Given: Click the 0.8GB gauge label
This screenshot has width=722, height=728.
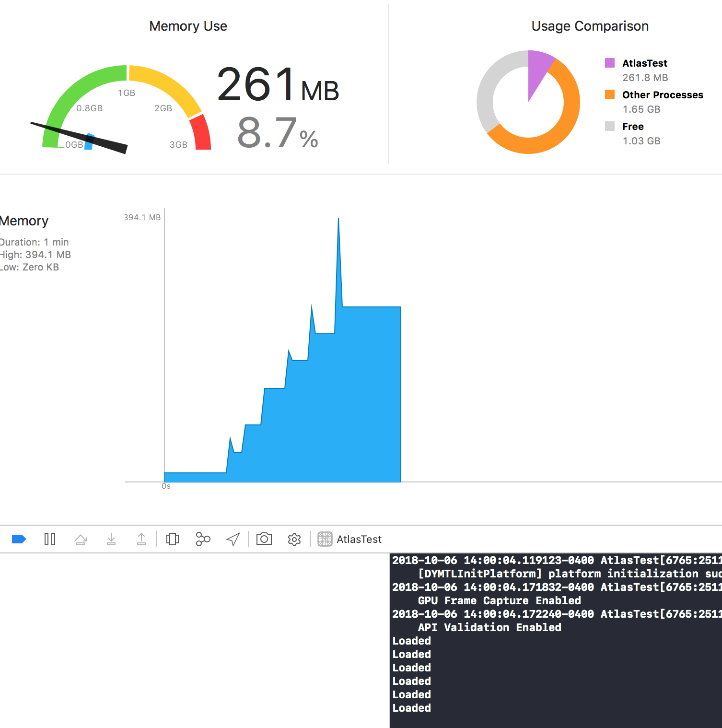Looking at the screenshot, I should [89, 108].
